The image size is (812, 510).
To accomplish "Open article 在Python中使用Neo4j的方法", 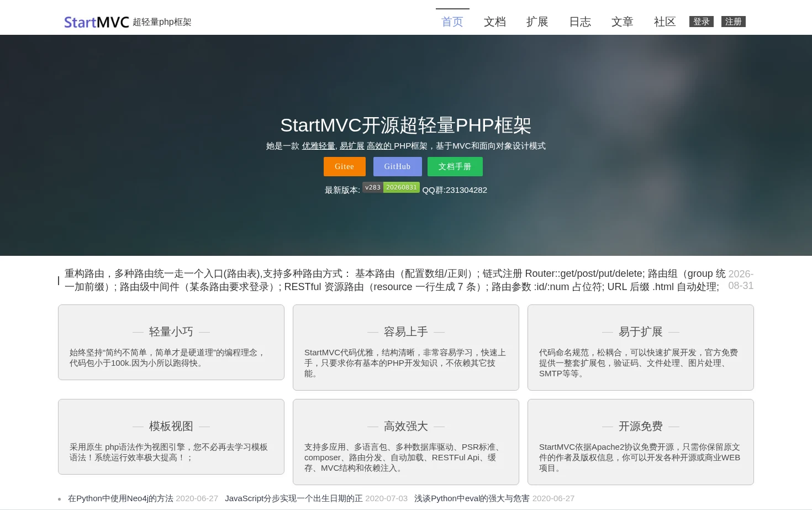I will pyautogui.click(x=120, y=498).
